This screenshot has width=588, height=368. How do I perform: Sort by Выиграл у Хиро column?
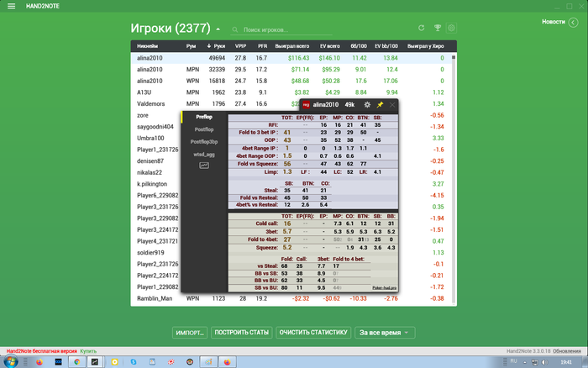[x=426, y=46]
